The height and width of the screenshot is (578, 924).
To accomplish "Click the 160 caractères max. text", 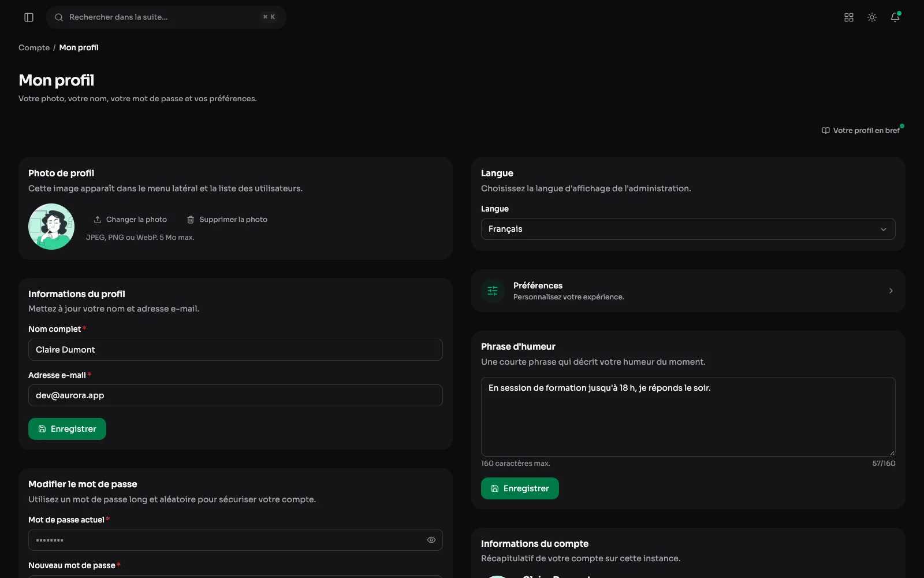I will pos(516,464).
